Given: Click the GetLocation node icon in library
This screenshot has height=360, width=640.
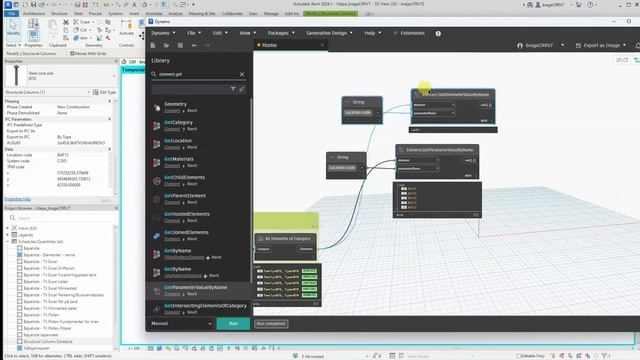Looking at the screenshot, I should point(157,144).
